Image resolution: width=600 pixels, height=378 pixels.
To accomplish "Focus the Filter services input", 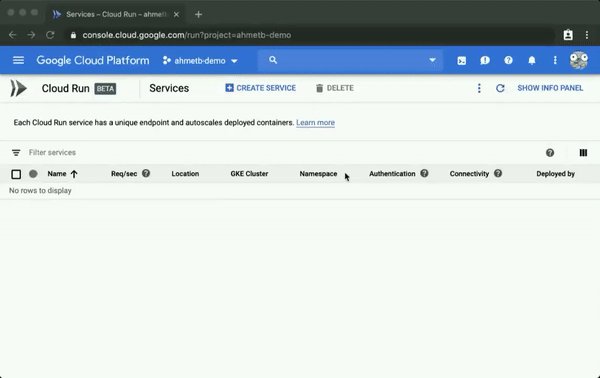I will (x=52, y=153).
